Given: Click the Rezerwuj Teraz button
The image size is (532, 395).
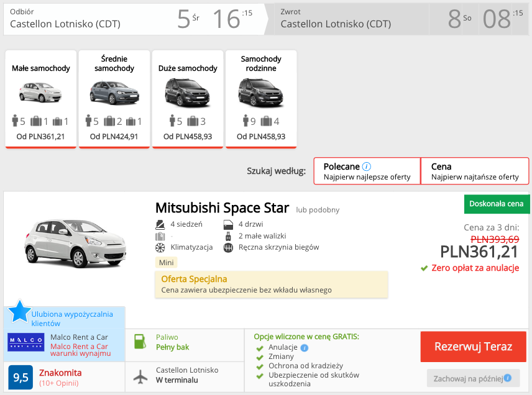Looking at the screenshot, I should tap(474, 347).
